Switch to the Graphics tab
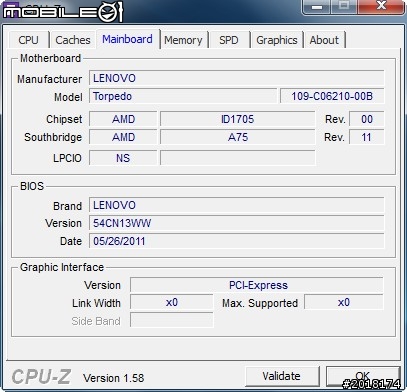The width and height of the screenshot is (407, 392). pyautogui.click(x=277, y=40)
